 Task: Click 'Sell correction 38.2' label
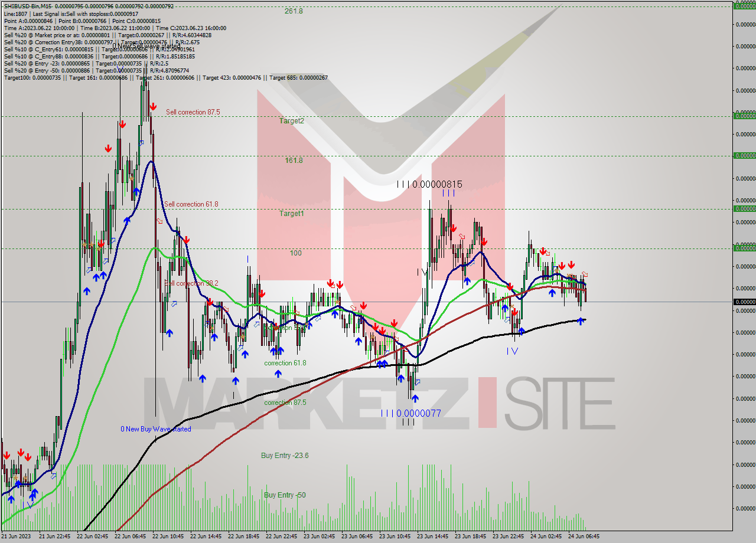coord(192,283)
